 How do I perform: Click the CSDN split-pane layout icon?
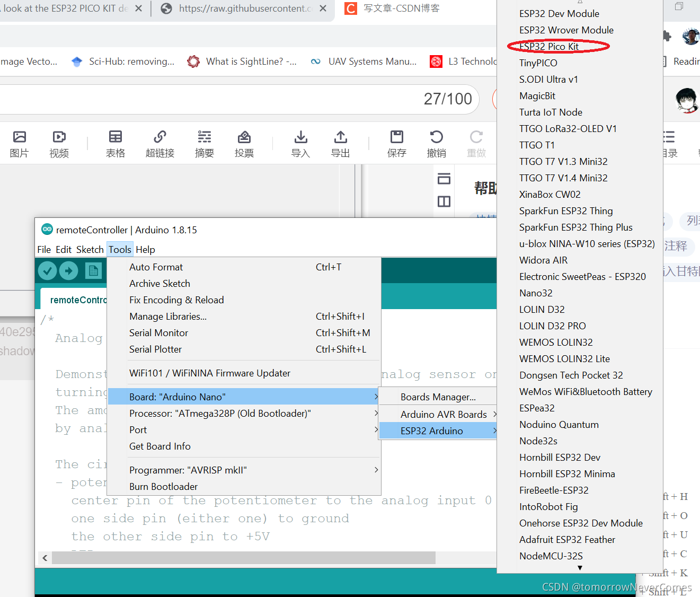(x=444, y=201)
